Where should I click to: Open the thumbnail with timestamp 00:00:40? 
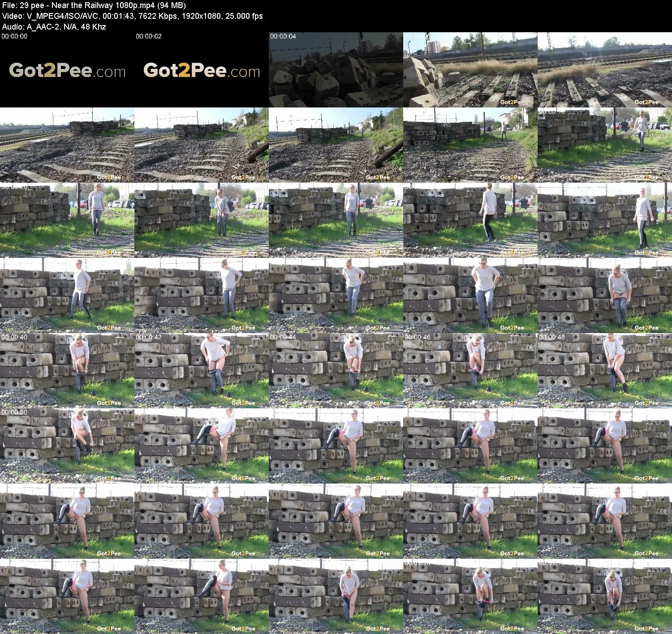pyautogui.click(x=67, y=370)
